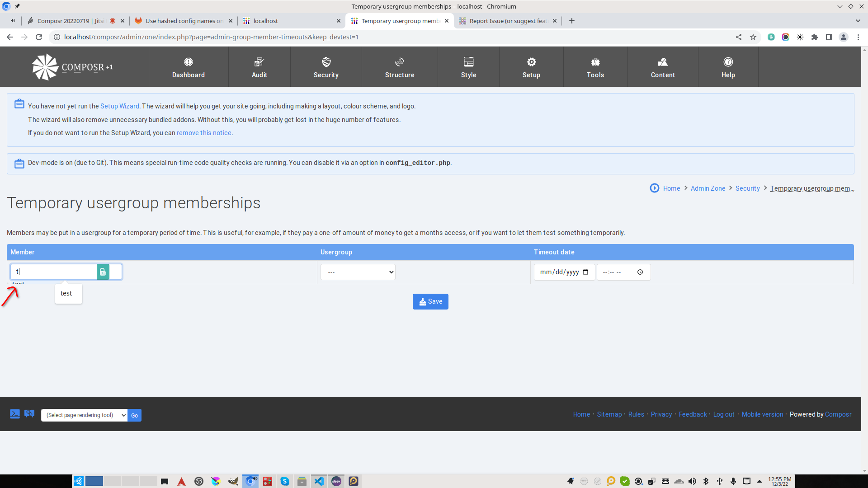The height and width of the screenshot is (488, 868).
Task: Open the Security shield menu
Action: (x=326, y=62)
